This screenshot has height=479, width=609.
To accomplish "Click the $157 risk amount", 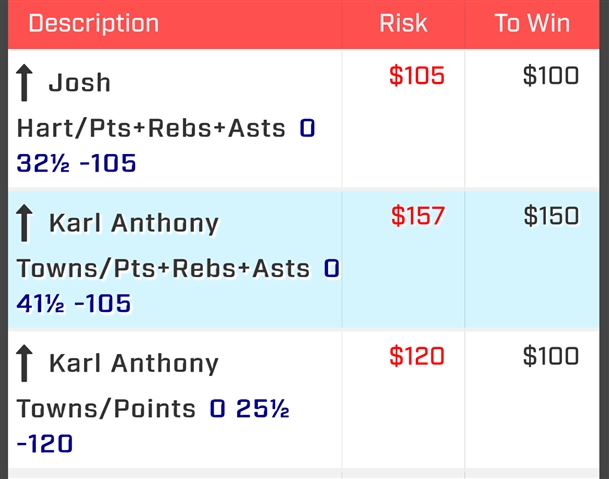I will tap(418, 216).
